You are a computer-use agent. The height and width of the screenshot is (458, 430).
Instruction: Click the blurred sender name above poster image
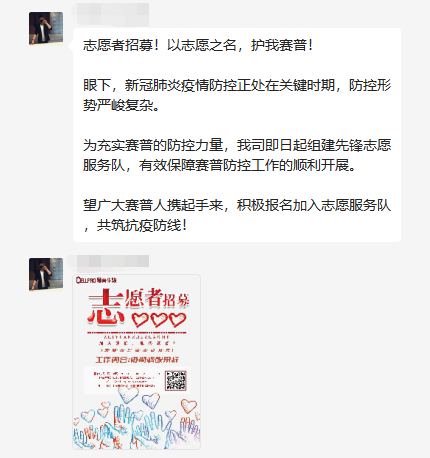tap(108, 261)
